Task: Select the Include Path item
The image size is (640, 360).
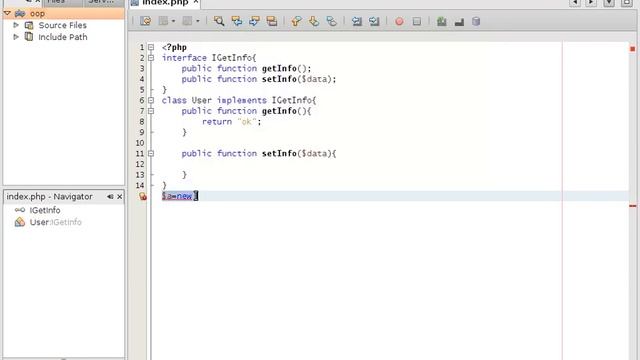Action: tap(63, 37)
